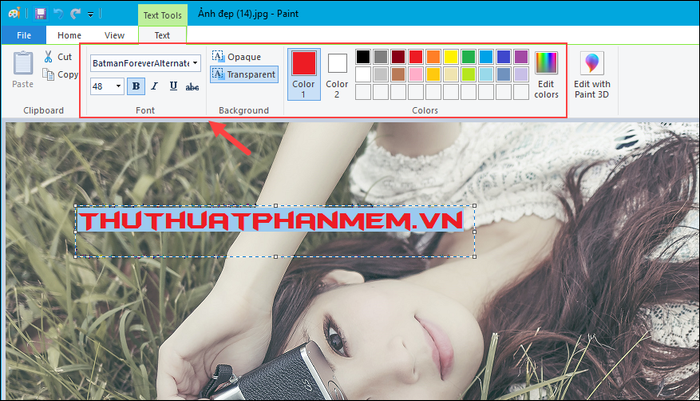Click the Paste clipboard icon
The width and height of the screenshot is (700, 401).
(x=22, y=68)
